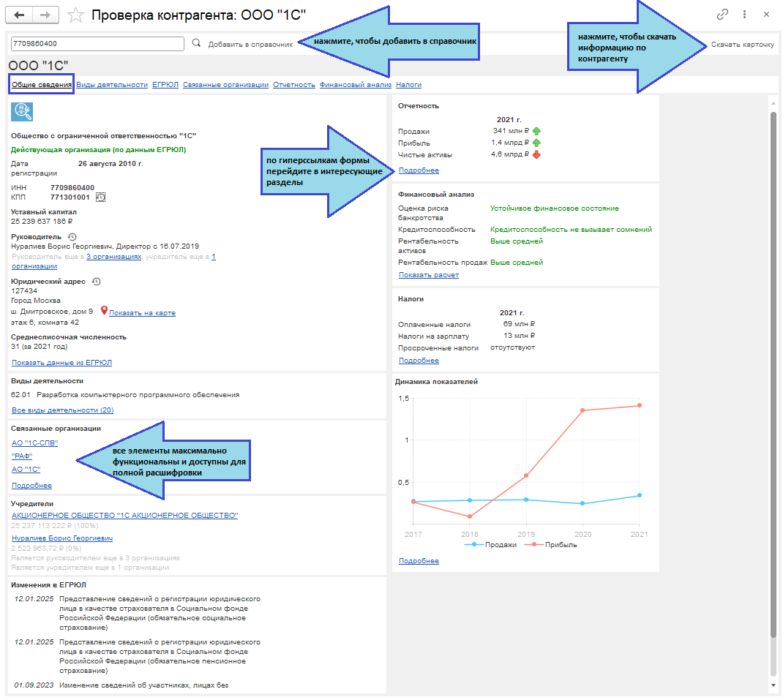
Task: Open Все виды деятельности (20) link
Action: (x=63, y=410)
